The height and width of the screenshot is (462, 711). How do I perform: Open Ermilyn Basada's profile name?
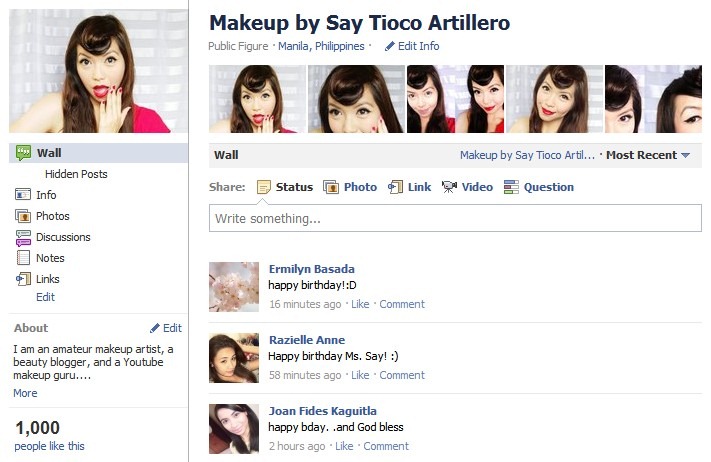[x=312, y=269]
